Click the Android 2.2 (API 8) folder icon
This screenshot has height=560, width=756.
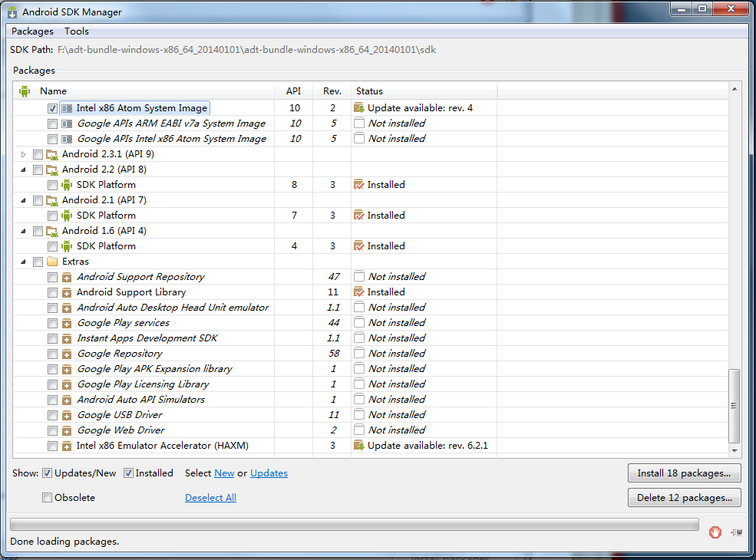coord(52,170)
